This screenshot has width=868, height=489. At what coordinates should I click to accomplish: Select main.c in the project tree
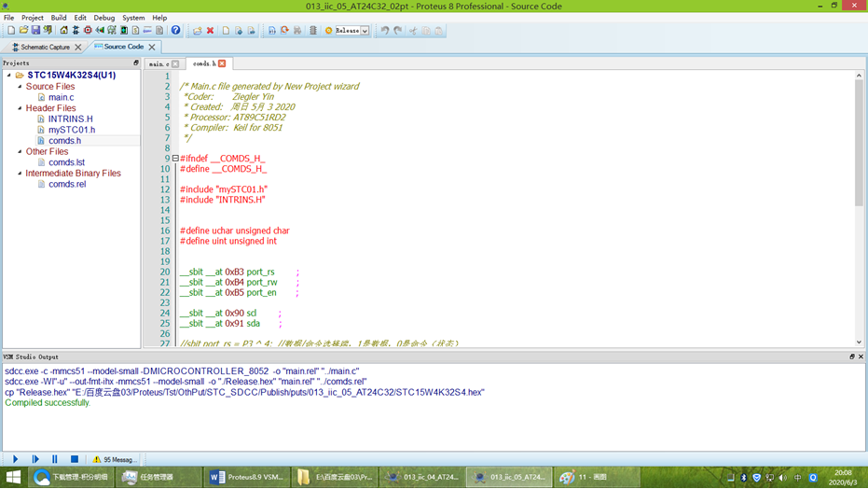pyautogui.click(x=61, y=97)
